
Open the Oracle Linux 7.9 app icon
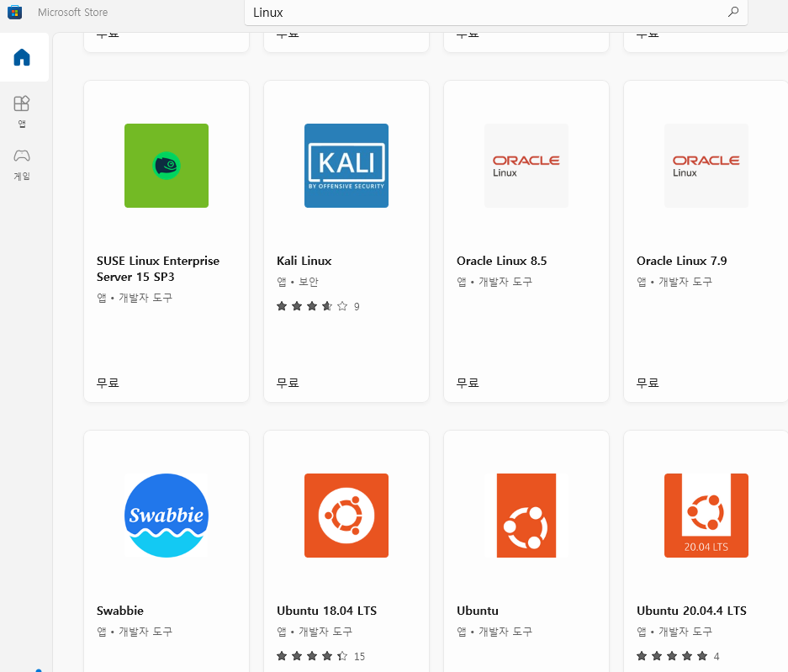(x=706, y=166)
